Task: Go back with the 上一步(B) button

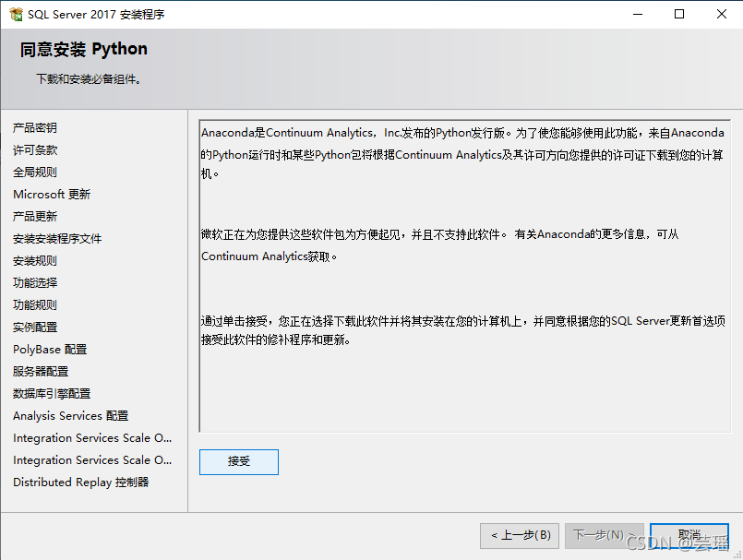Action: click(520, 535)
